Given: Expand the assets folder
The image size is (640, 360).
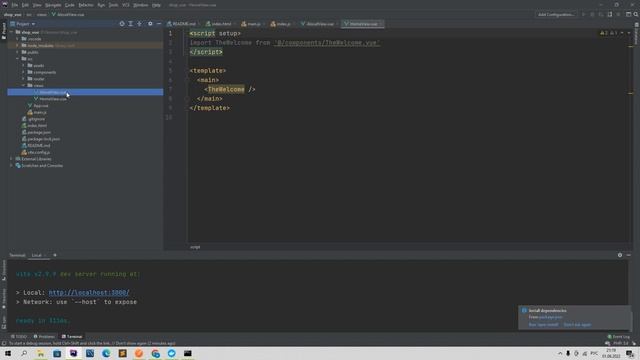Looking at the screenshot, I should [24, 66].
